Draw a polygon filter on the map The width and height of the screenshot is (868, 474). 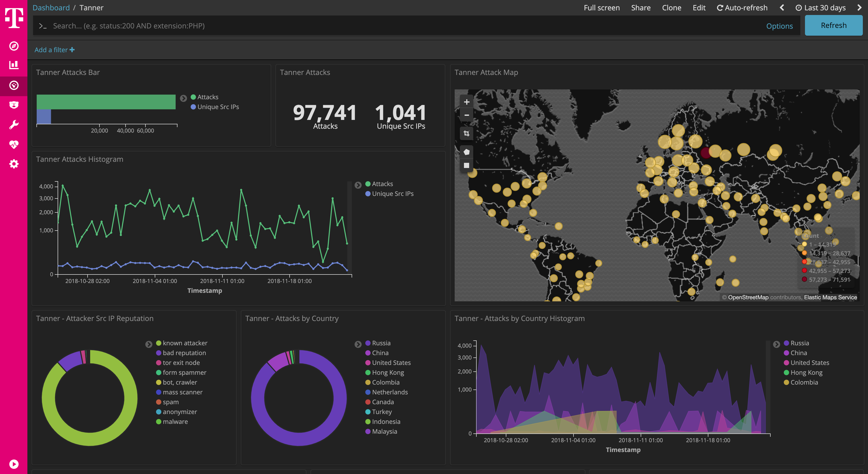coord(466,151)
